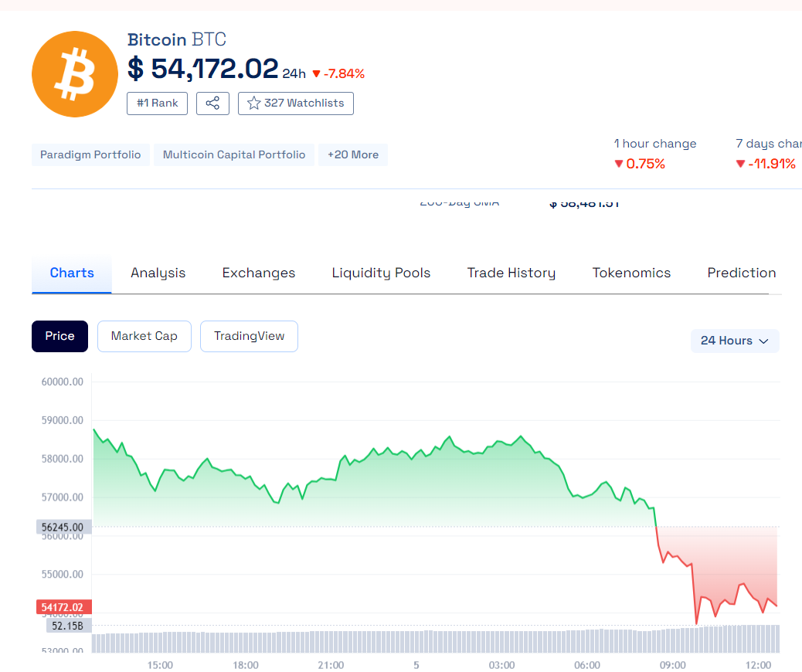Open the Paradigm Portfolio link
802x672 pixels.
[x=90, y=154]
